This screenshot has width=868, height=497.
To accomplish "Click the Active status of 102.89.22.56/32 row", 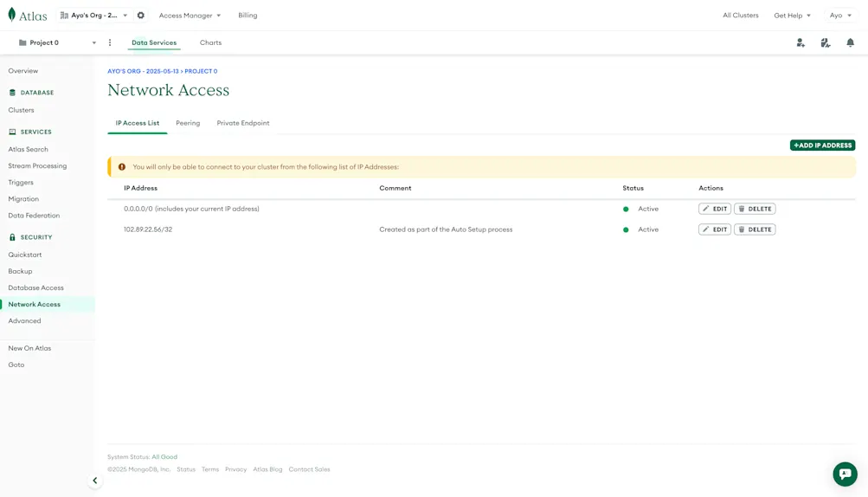I will (648, 229).
